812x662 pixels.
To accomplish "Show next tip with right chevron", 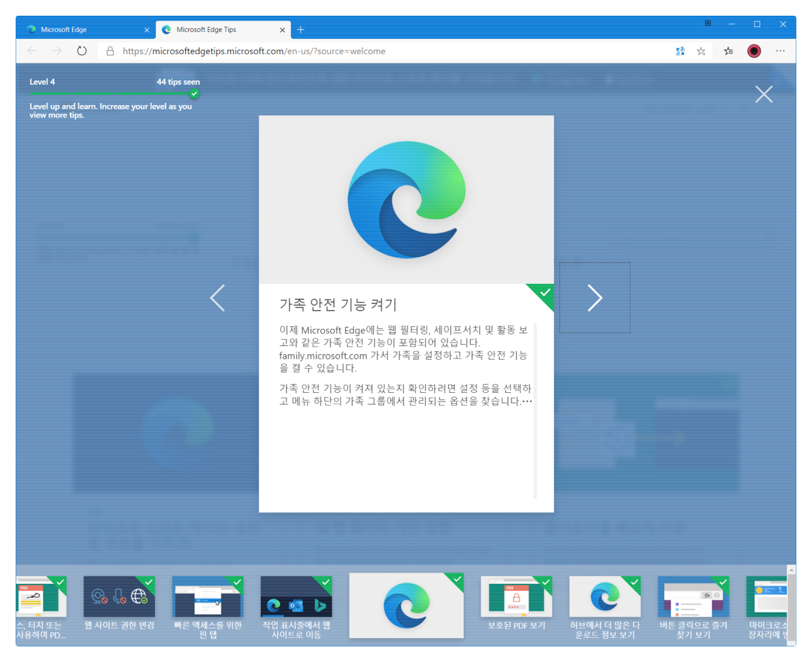I will click(x=594, y=298).
